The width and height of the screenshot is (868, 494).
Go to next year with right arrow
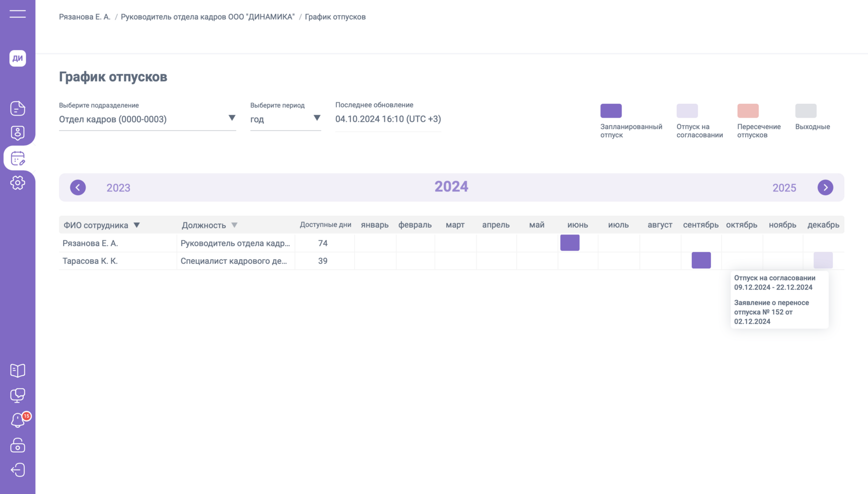[825, 187]
